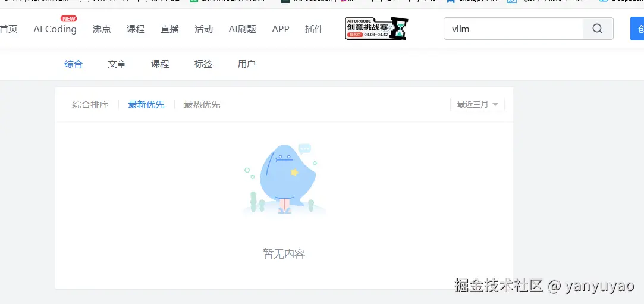Open AI Coding with NEW badge
This screenshot has height=304, width=644.
click(55, 29)
